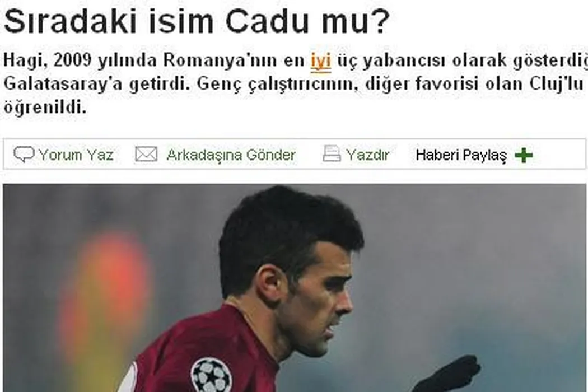Click the speech bubble comment icon
The width and height of the screenshot is (588, 392).
[24, 154]
